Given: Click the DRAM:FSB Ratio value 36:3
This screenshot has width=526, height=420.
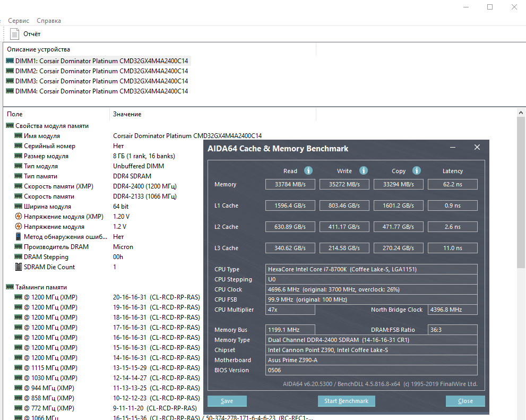Looking at the screenshot, I should pyautogui.click(x=453, y=330).
